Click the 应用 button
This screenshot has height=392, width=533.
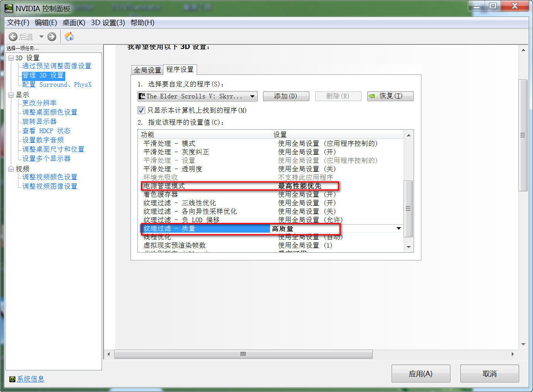421,373
